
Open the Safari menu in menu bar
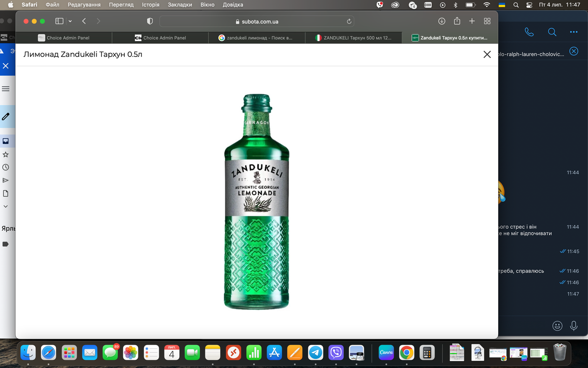tap(29, 5)
